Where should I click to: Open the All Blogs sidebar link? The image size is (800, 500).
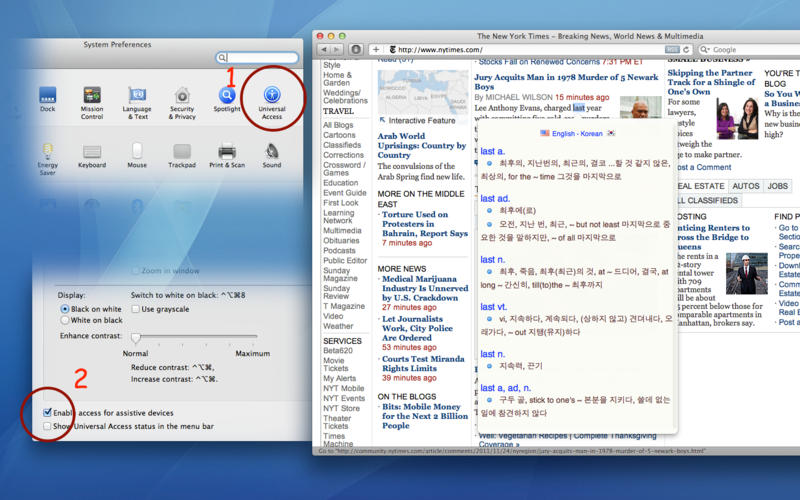(x=338, y=125)
